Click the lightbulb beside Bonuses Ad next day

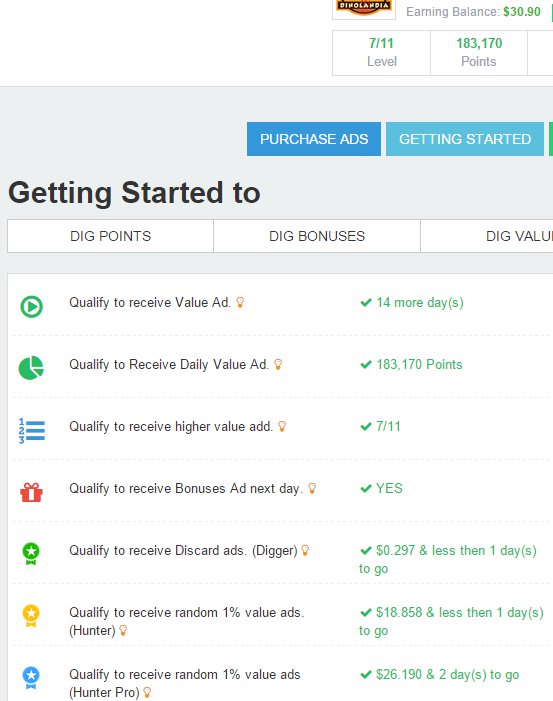312,488
